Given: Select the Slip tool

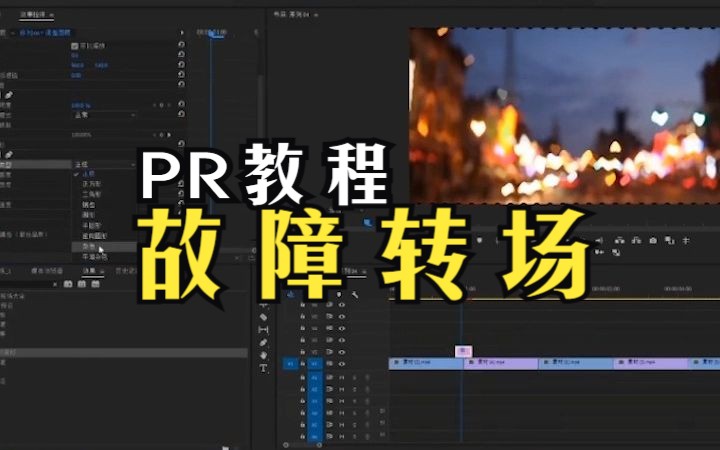Looking at the screenshot, I should click(x=264, y=329).
